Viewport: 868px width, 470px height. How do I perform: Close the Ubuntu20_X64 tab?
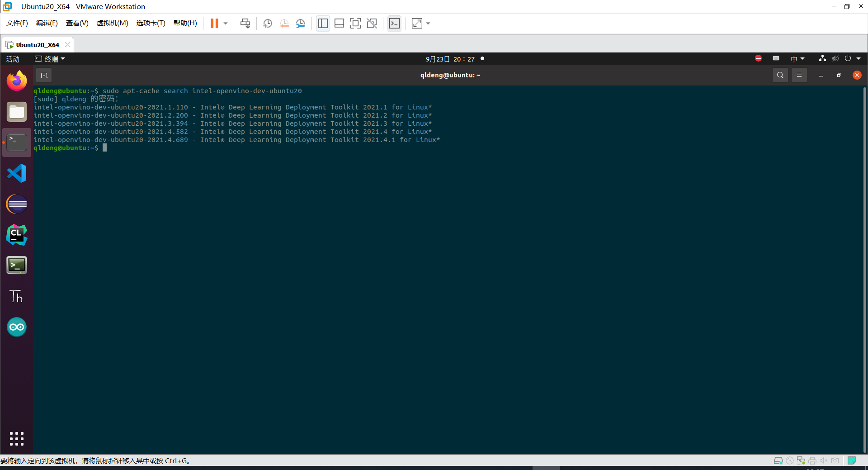[67, 45]
